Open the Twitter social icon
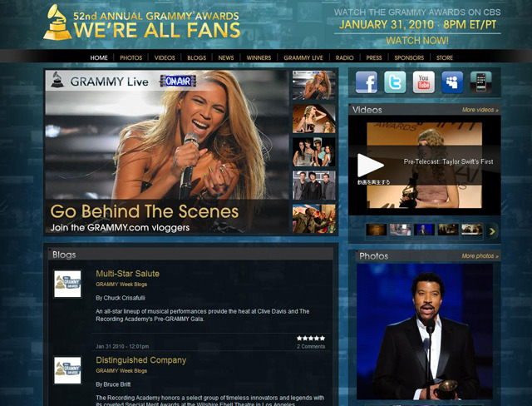This screenshot has height=406, width=532. click(395, 82)
